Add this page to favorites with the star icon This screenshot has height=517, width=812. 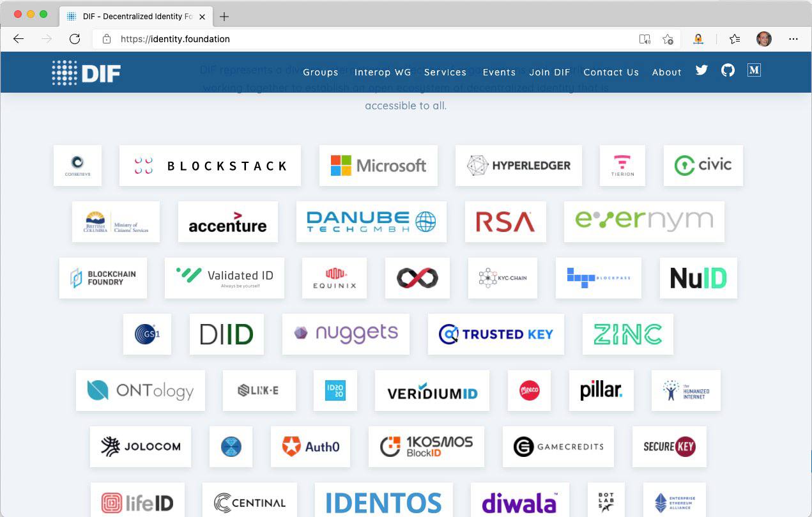coord(668,39)
